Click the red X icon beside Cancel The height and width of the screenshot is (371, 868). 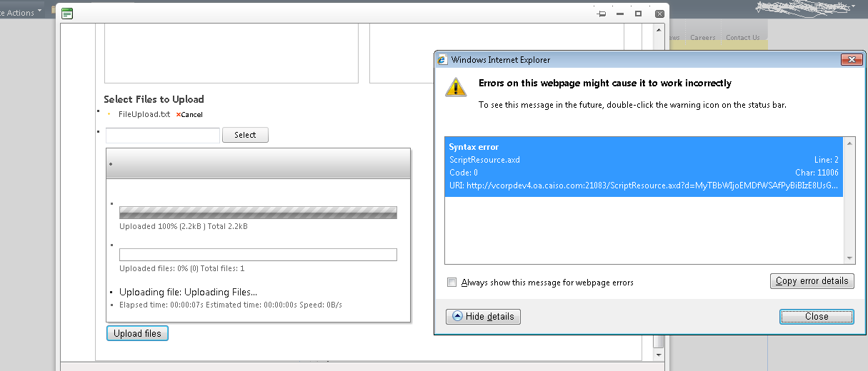point(178,114)
